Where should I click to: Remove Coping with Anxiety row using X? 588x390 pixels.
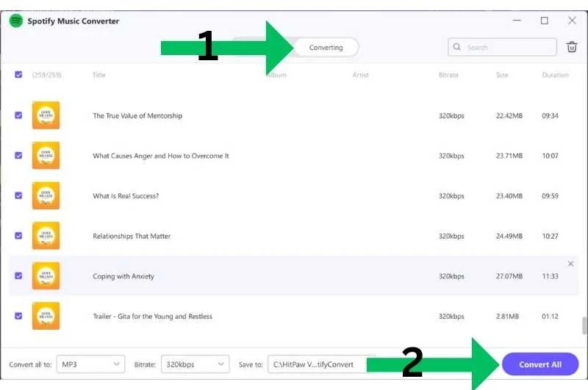point(571,264)
